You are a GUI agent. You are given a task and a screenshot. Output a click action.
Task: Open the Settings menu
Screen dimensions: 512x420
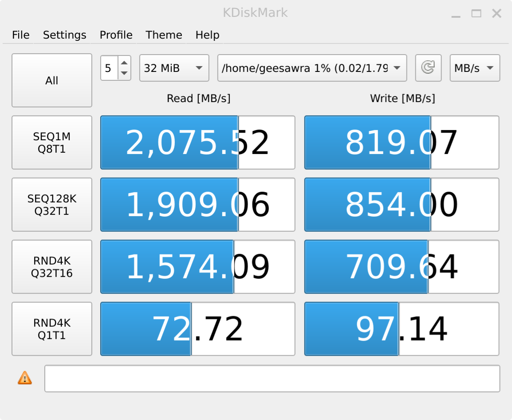[64, 35]
